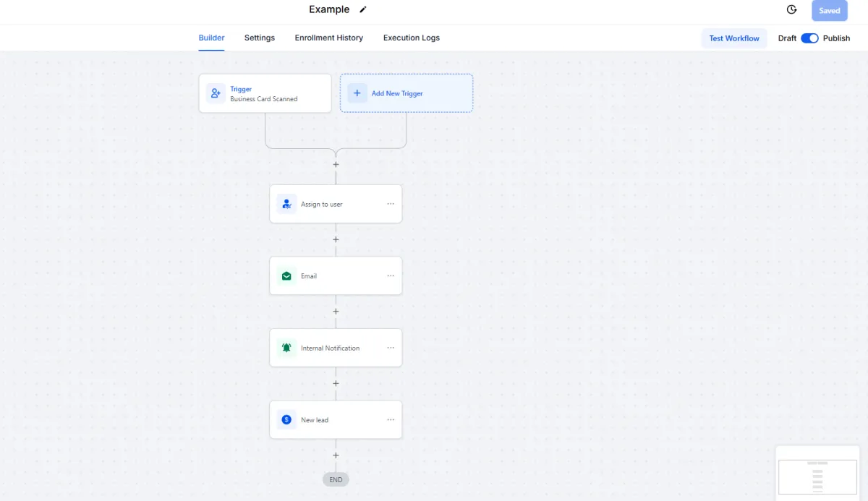Click the minimap thumbnail
The width and height of the screenshot is (868, 501).
pyautogui.click(x=819, y=476)
